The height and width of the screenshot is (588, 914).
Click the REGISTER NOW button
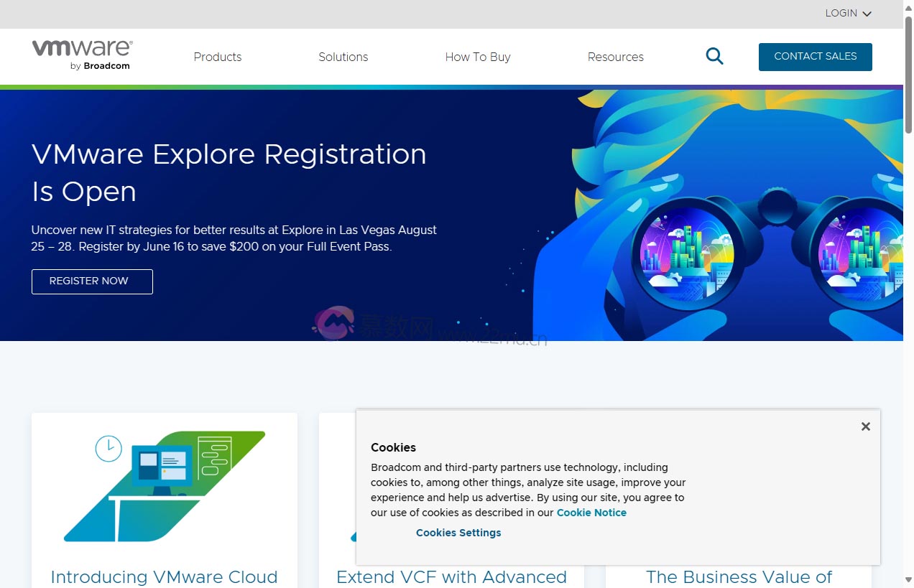coord(91,281)
